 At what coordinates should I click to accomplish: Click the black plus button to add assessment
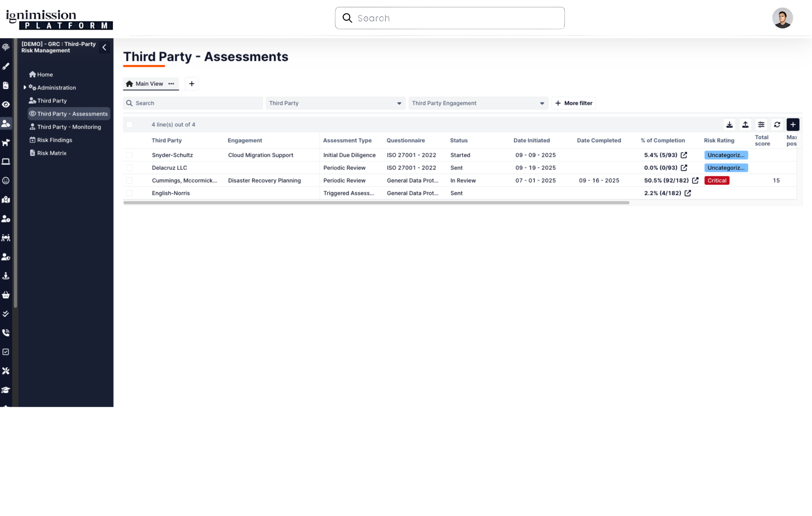point(793,125)
